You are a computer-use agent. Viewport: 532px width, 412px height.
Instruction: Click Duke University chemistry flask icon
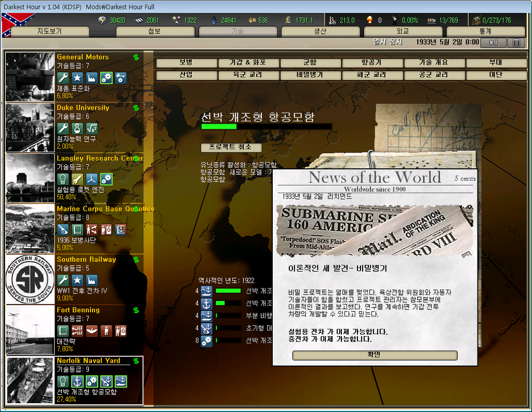click(77, 128)
